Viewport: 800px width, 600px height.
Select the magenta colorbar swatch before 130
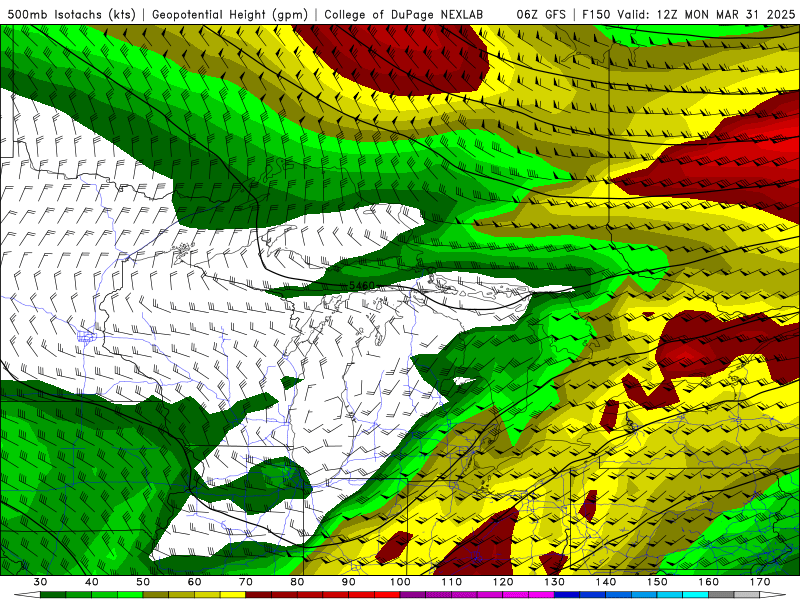[542, 595]
